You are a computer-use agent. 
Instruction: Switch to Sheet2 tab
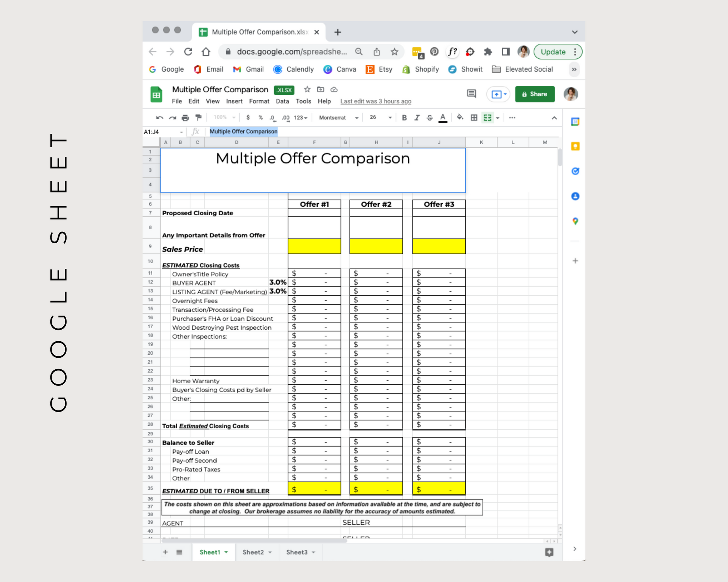tap(253, 552)
